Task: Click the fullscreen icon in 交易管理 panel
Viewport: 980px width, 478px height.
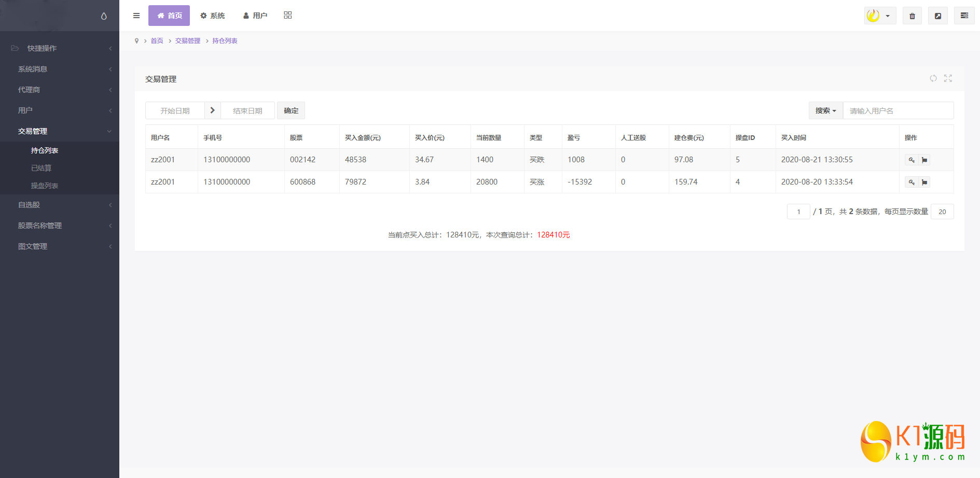Action: (948, 78)
